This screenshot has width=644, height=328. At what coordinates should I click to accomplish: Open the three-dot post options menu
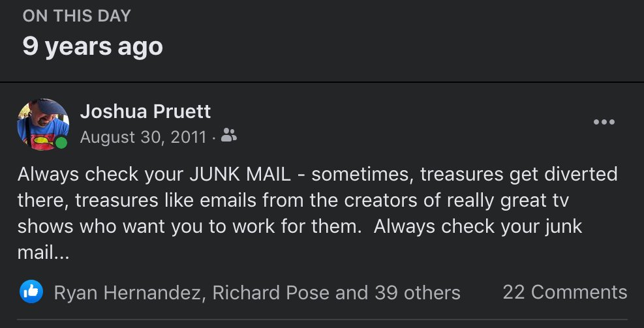pos(604,122)
